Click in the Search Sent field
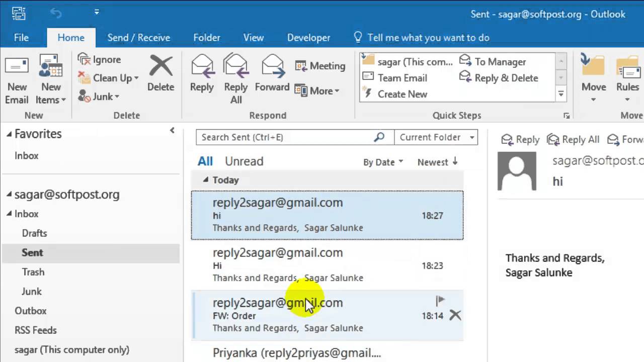Viewport: 644px width, 362px height. [284, 137]
